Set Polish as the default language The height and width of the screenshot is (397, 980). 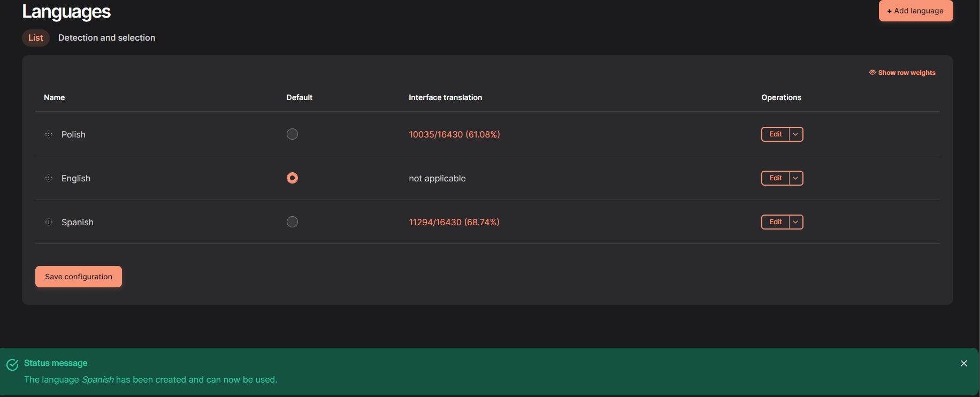pos(292,134)
